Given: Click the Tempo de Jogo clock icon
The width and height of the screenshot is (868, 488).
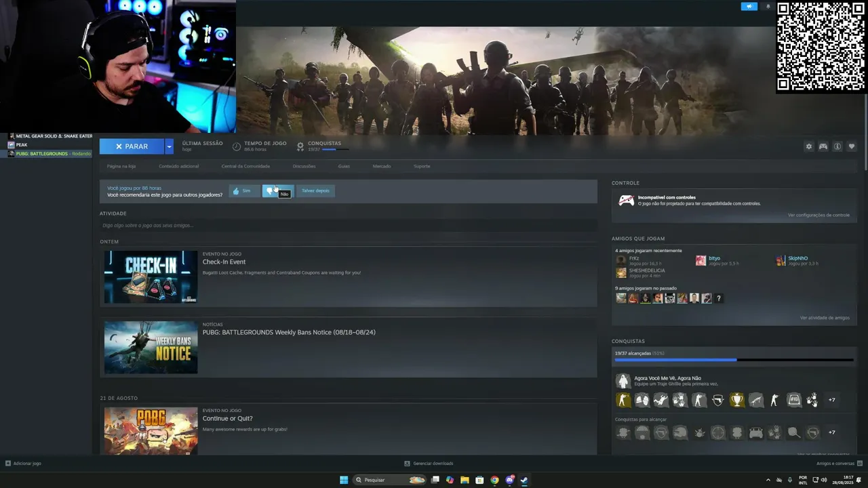Looking at the screenshot, I should click(x=237, y=146).
